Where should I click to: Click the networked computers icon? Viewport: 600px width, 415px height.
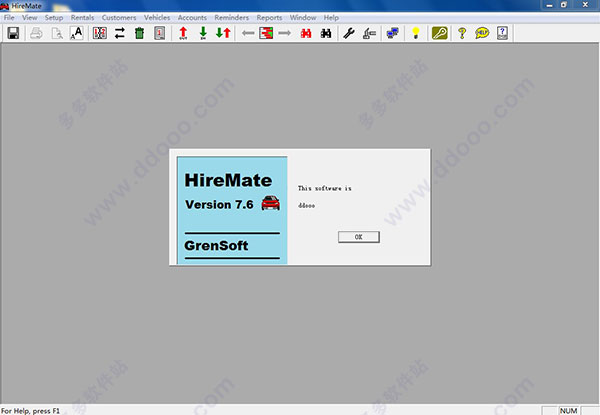(x=393, y=33)
